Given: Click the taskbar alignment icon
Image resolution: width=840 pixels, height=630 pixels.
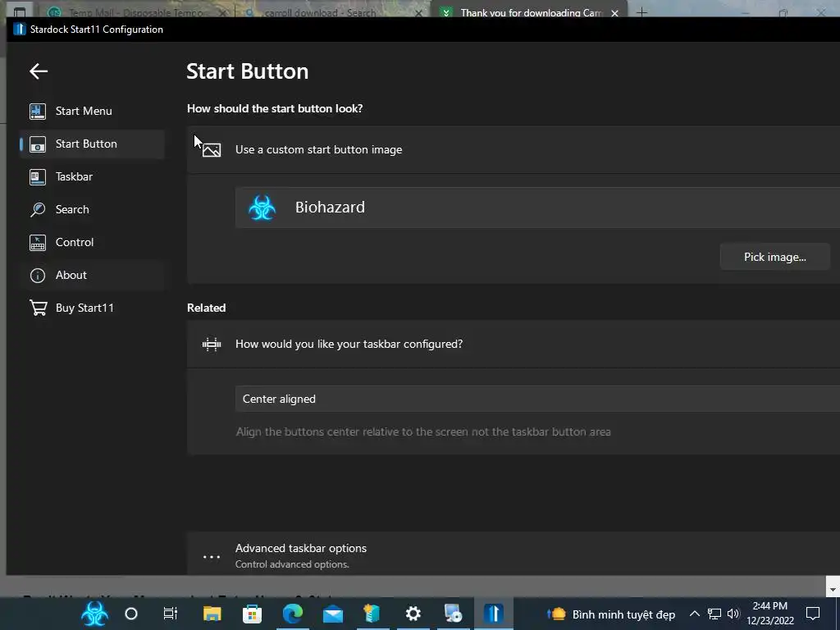Looking at the screenshot, I should coord(212,344).
